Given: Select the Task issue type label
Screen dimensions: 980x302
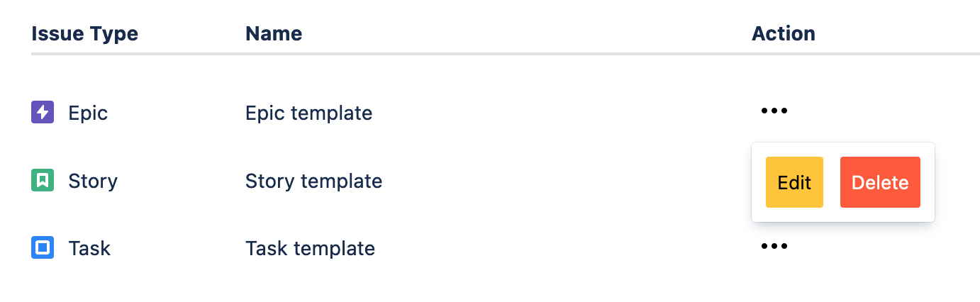Looking at the screenshot, I should coord(89,249).
